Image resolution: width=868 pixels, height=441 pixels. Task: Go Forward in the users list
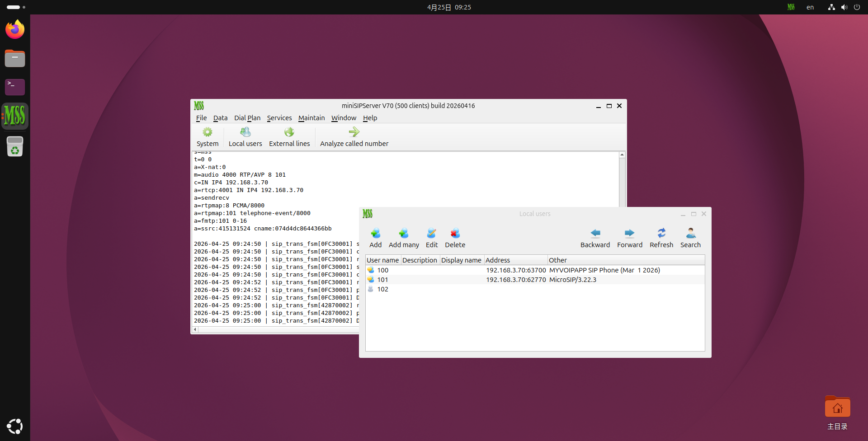click(629, 238)
